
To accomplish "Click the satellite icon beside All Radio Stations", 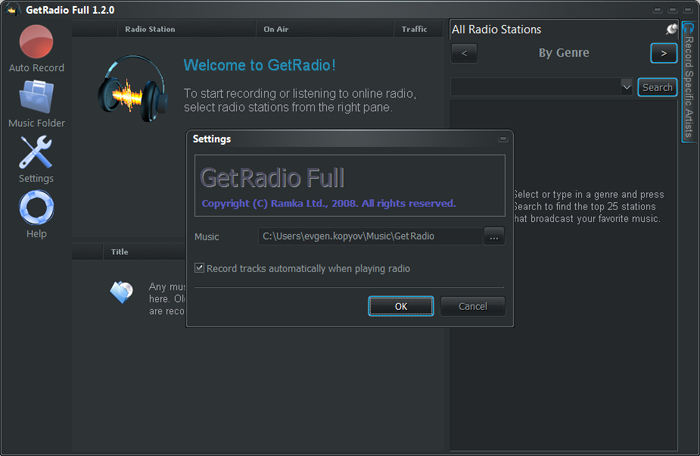I will [x=671, y=29].
